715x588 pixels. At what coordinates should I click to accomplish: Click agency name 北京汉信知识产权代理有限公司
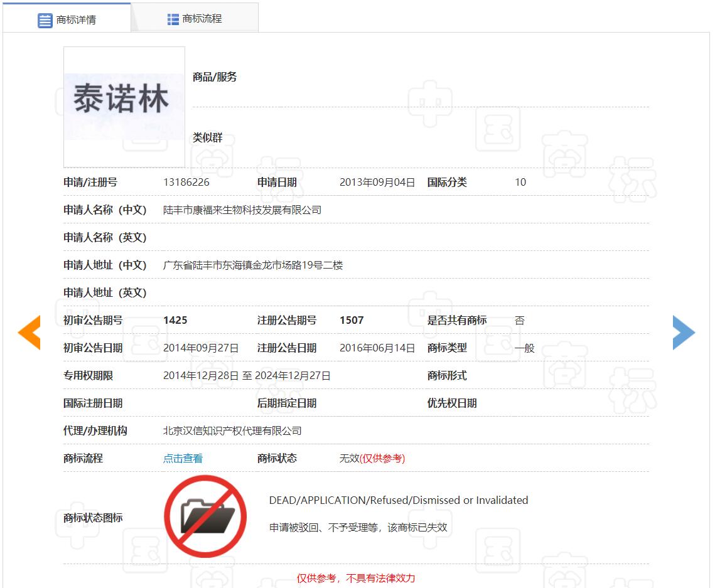tap(232, 431)
